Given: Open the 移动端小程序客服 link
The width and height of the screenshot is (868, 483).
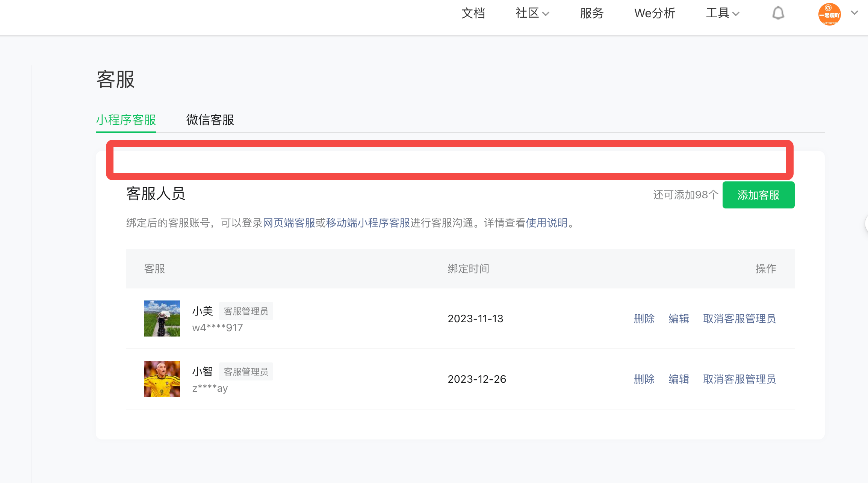Looking at the screenshot, I should pyautogui.click(x=367, y=223).
